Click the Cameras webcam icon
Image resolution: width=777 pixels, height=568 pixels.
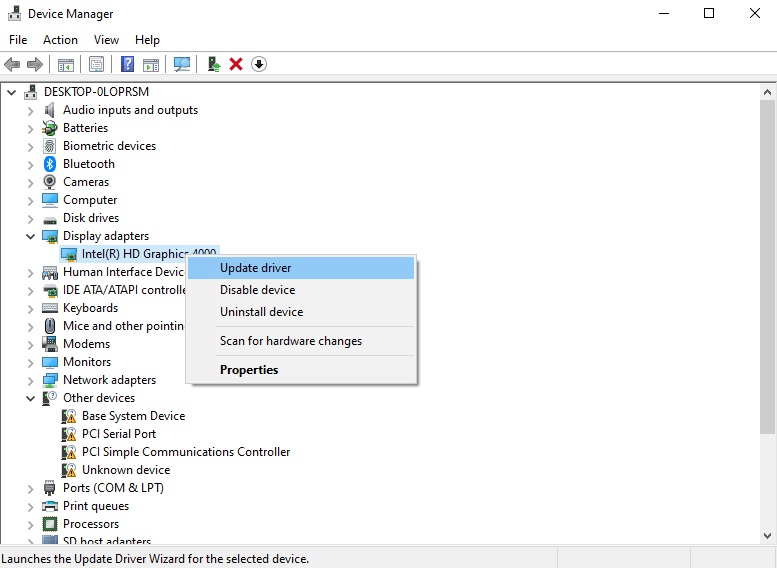pyautogui.click(x=50, y=182)
